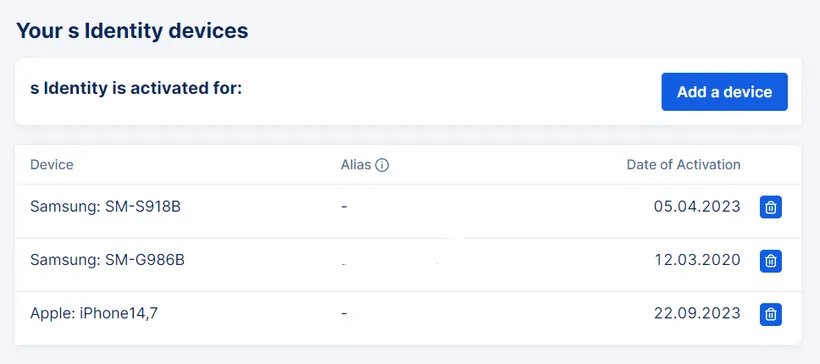Click the Add a device button
Viewport: 820px width, 364px height.
coord(724,92)
